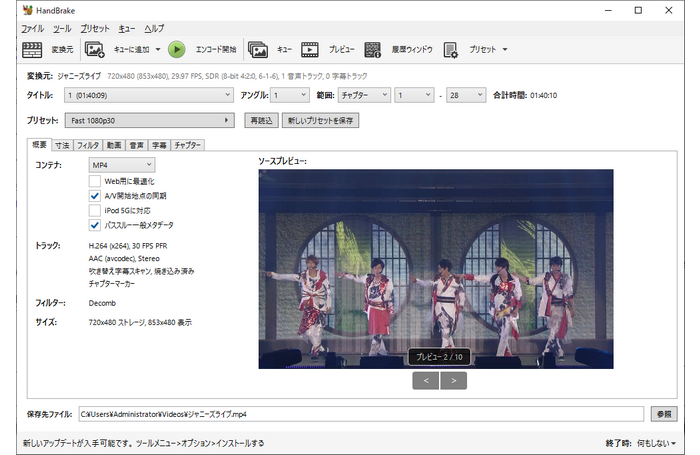Go to next preview image with > button
The image size is (700, 455).
click(453, 380)
